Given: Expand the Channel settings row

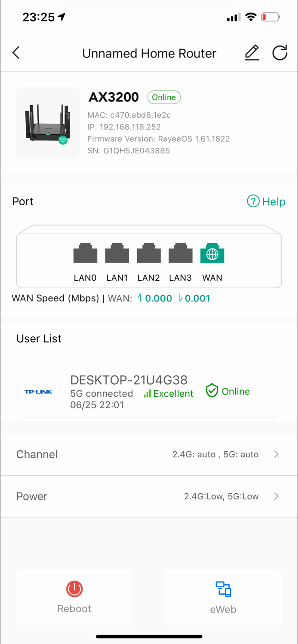Looking at the screenshot, I should [149, 454].
